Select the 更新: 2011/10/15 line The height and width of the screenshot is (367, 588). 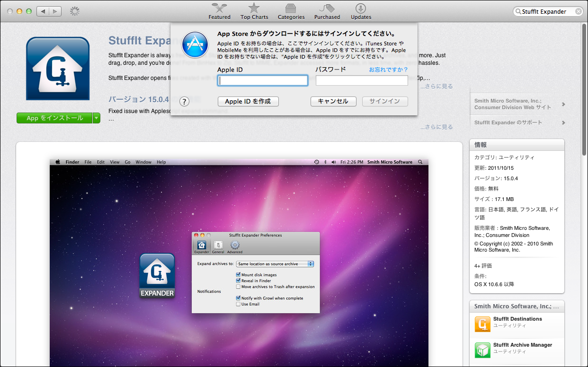(x=495, y=168)
